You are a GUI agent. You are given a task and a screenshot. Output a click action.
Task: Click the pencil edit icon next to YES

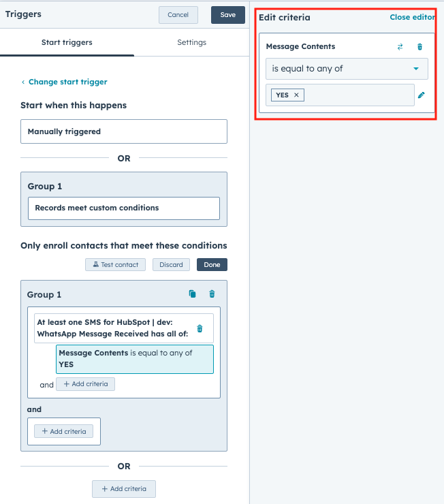pos(422,95)
